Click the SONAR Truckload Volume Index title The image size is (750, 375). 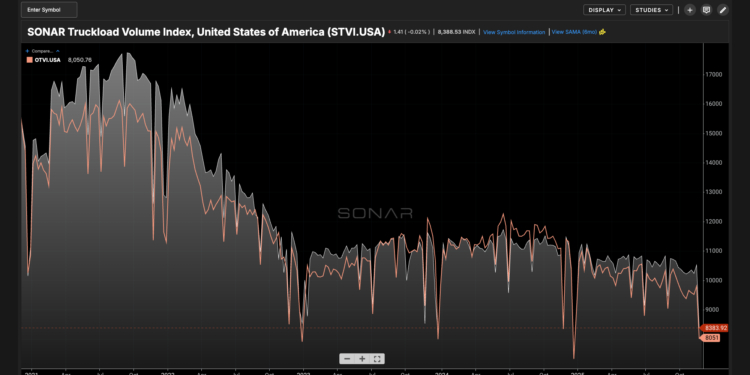pos(206,32)
